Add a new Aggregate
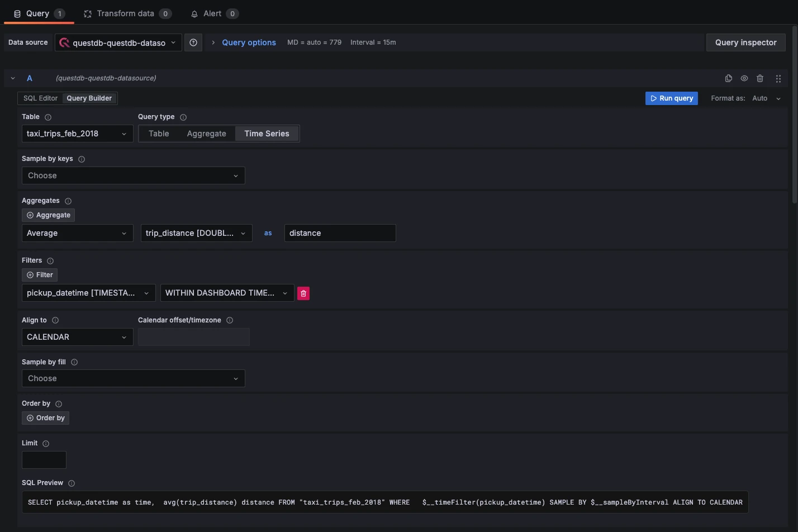The height and width of the screenshot is (532, 798). 49,215
